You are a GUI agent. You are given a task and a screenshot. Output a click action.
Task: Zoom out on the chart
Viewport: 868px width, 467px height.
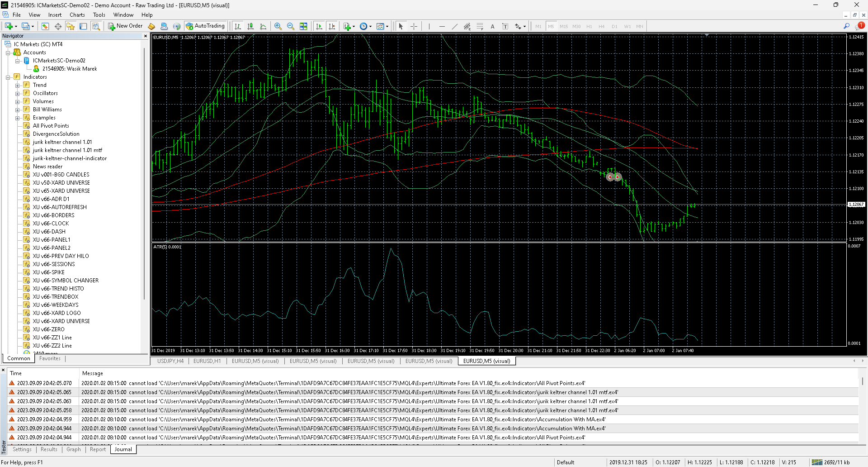(291, 26)
